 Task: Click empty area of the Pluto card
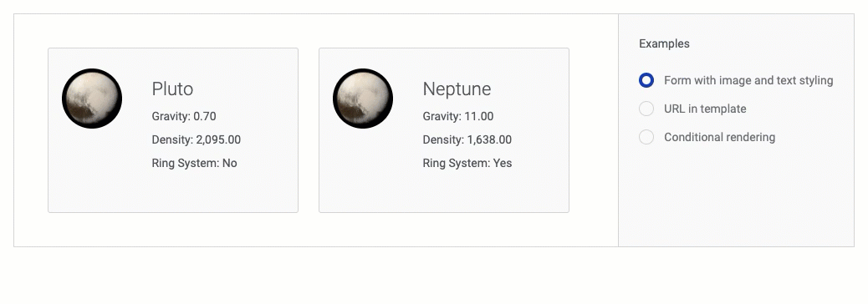click(x=173, y=190)
